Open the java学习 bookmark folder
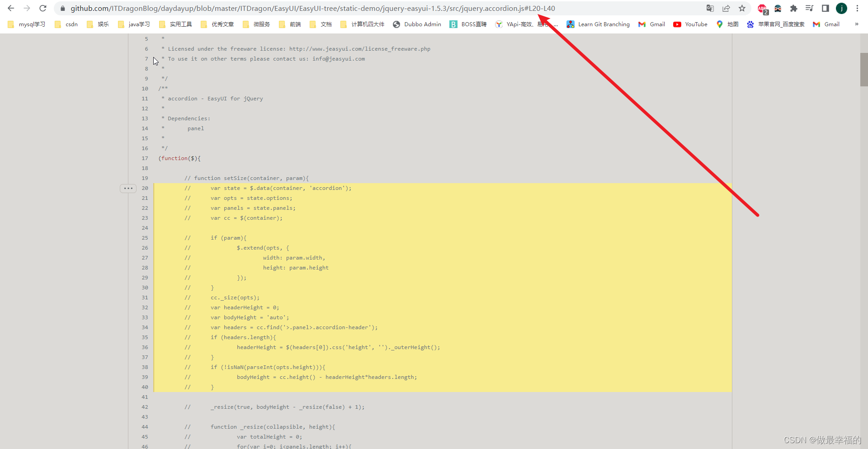 coord(134,24)
